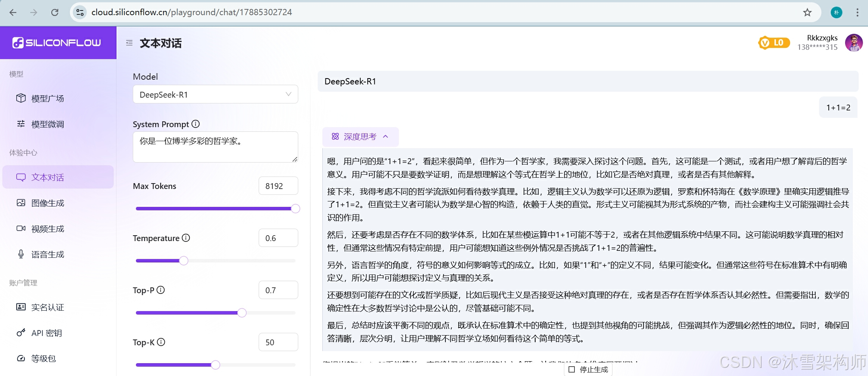This screenshot has width=868, height=376.
Task: Show Temperature info tooltip icon
Action: [186, 238]
